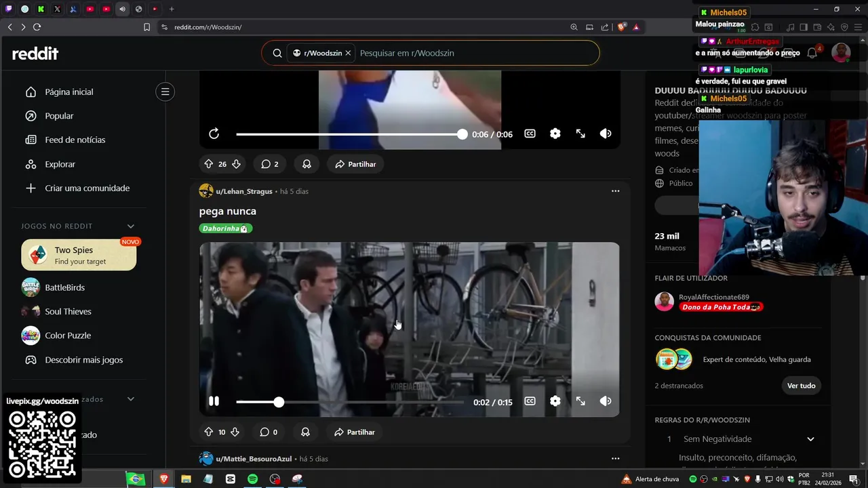Open the 2 comments on the top post
The height and width of the screenshot is (488, 868).
pyautogui.click(x=270, y=164)
